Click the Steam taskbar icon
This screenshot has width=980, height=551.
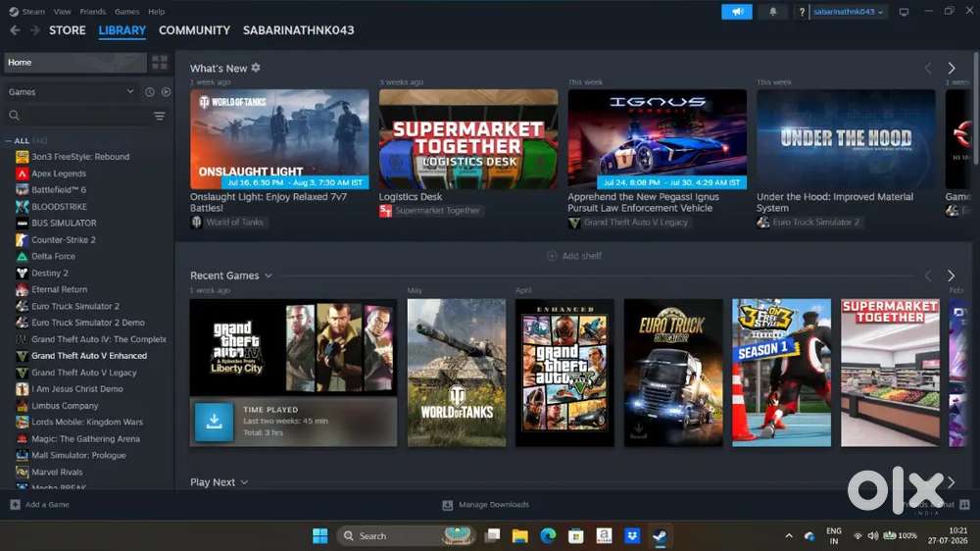pos(660,536)
